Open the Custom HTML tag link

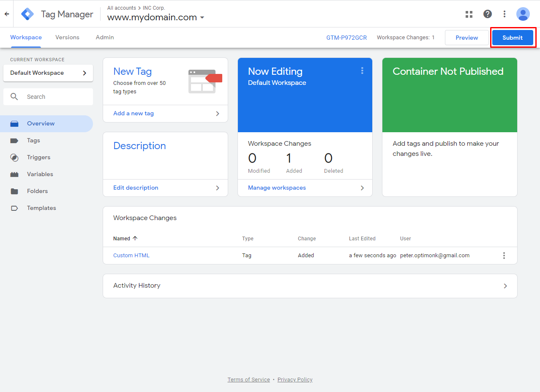[x=131, y=256]
